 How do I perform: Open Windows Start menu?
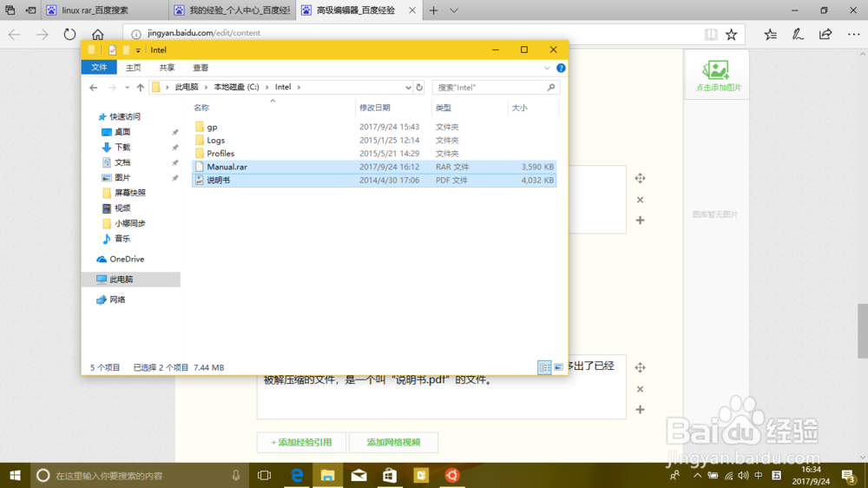coord(15,475)
